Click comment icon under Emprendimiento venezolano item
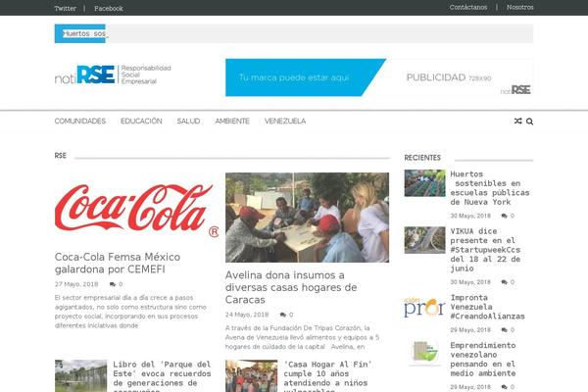The height and width of the screenshot is (392, 588). click(x=504, y=387)
